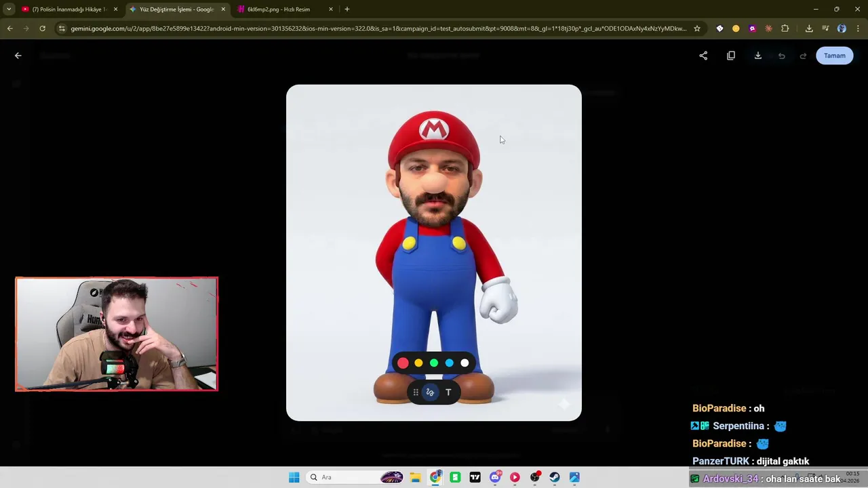Click the orange starburst extension icon
This screenshot has width=868, height=488.
(768, 28)
